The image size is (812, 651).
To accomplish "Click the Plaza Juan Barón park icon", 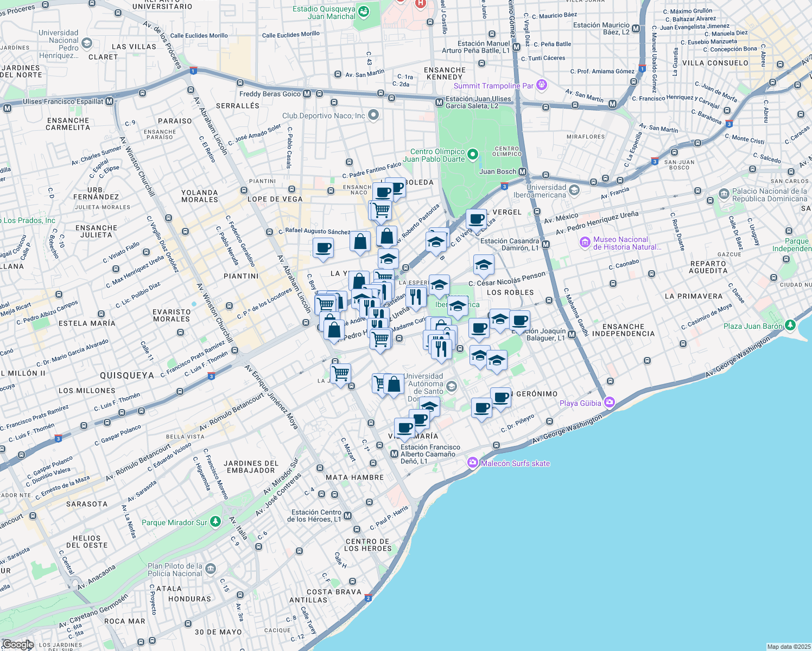I will (x=790, y=325).
